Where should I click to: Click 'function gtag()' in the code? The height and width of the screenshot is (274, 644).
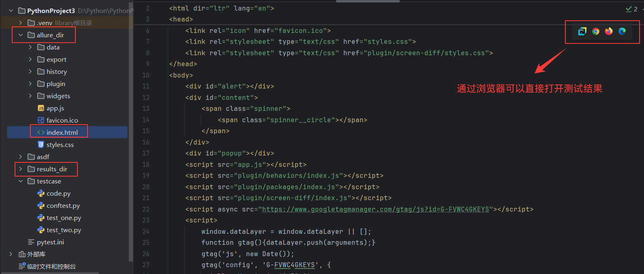[232, 242]
